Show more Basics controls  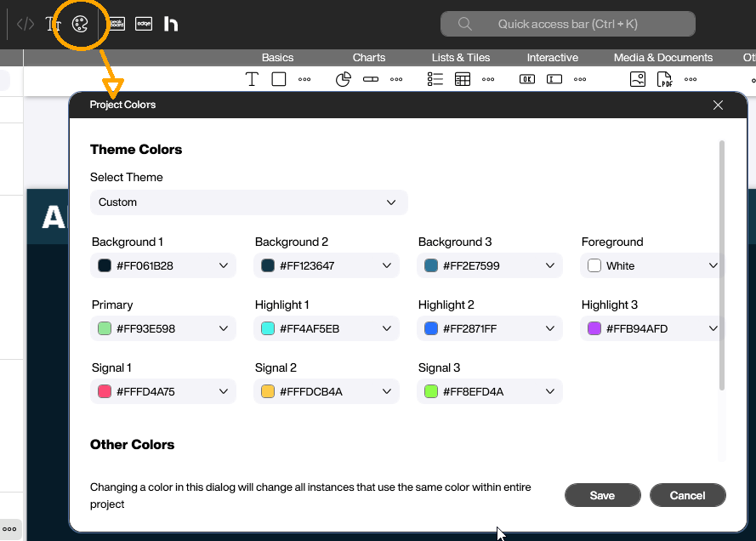pyautogui.click(x=304, y=80)
